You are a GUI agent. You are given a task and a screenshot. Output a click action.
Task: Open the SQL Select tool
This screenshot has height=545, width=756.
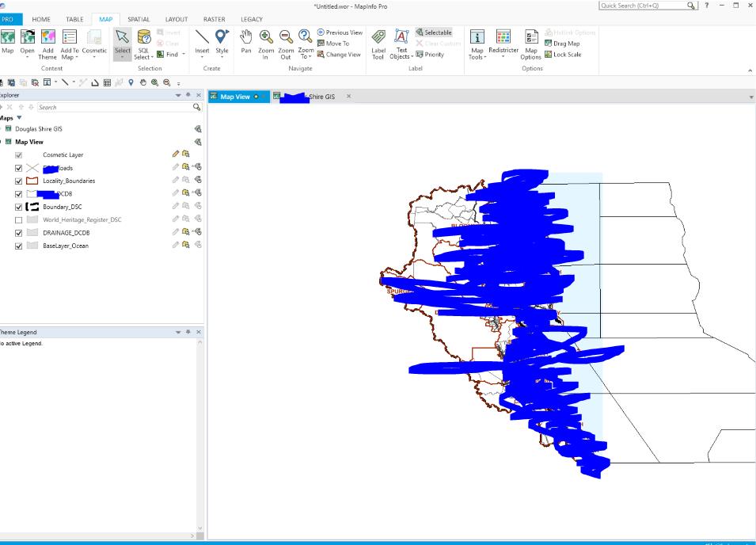[143, 44]
